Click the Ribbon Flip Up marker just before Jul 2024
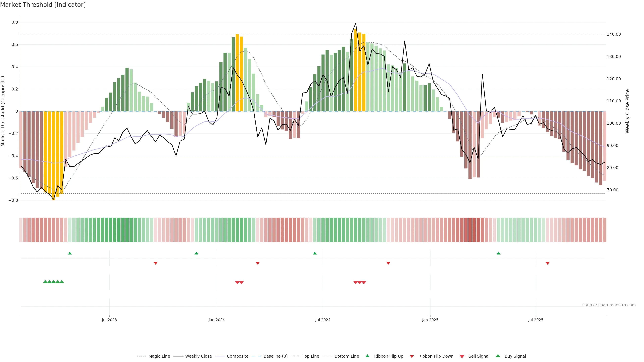Screen dimensions: 644x362 click(x=315, y=253)
